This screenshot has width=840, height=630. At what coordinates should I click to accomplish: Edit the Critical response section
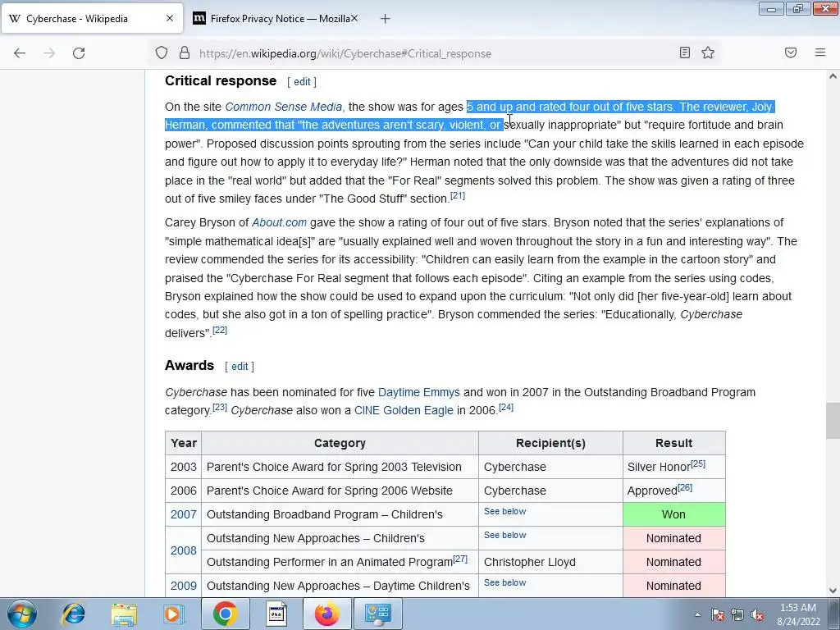click(x=302, y=82)
